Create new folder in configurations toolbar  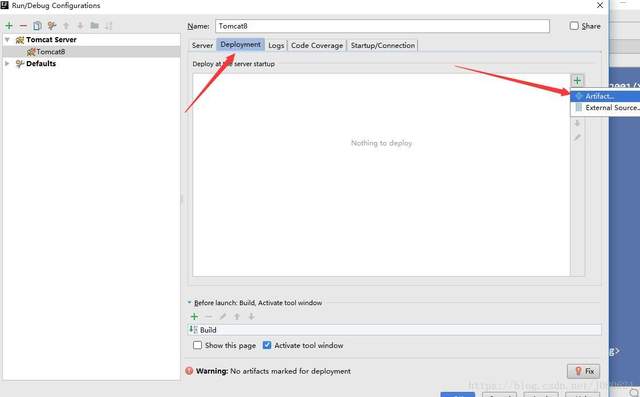95,26
